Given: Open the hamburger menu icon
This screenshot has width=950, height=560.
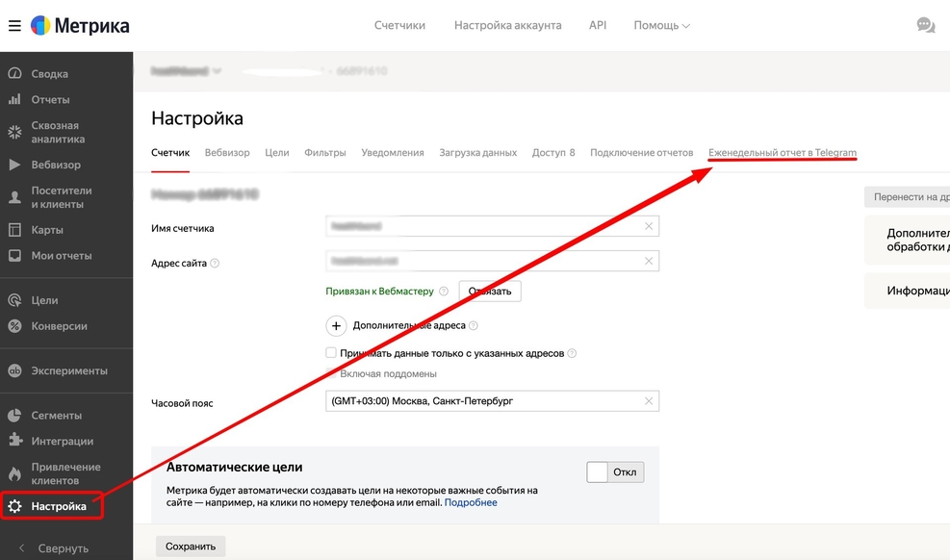Looking at the screenshot, I should point(14,25).
